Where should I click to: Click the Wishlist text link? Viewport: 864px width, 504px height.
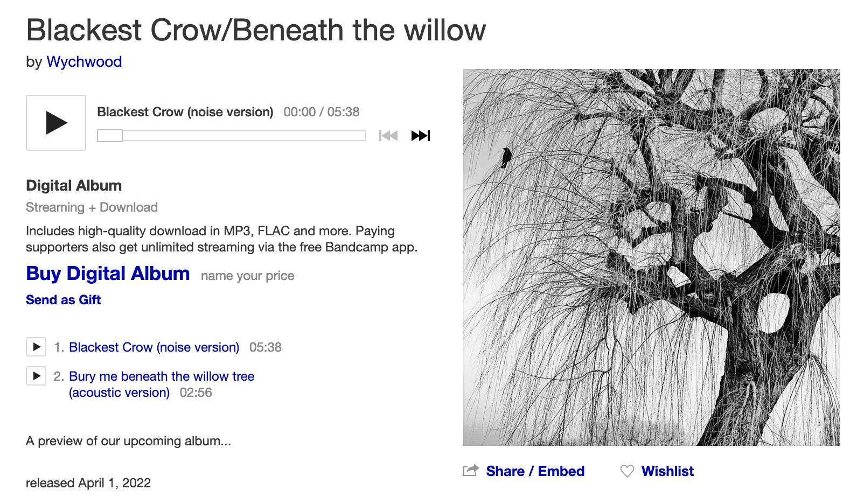[x=667, y=471]
